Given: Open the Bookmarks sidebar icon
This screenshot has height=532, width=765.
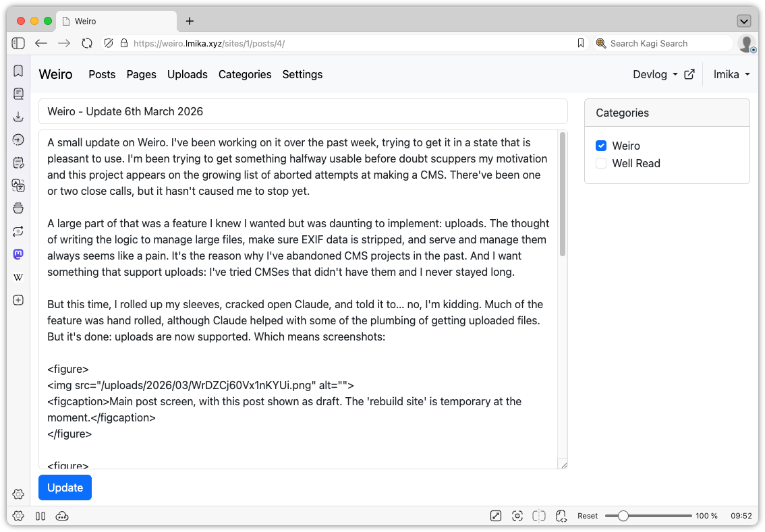Looking at the screenshot, I should (x=18, y=70).
